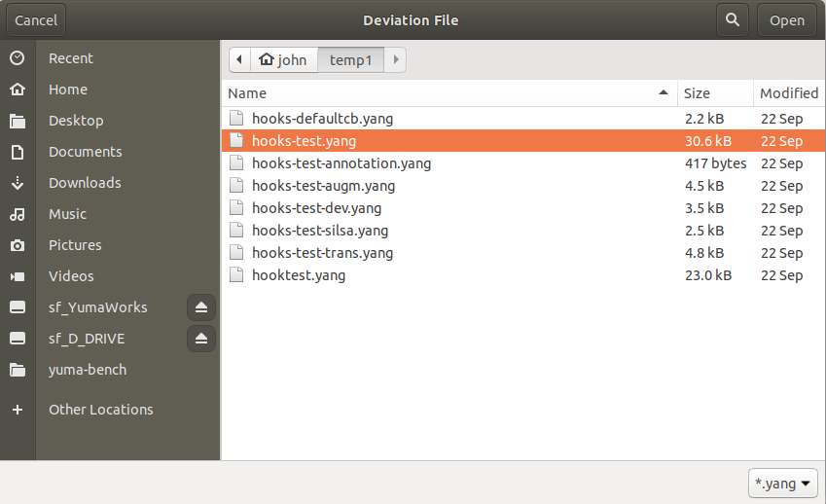This screenshot has height=504, width=826.
Task: Click the Documents page icon in sidebar
Action: coord(17,152)
